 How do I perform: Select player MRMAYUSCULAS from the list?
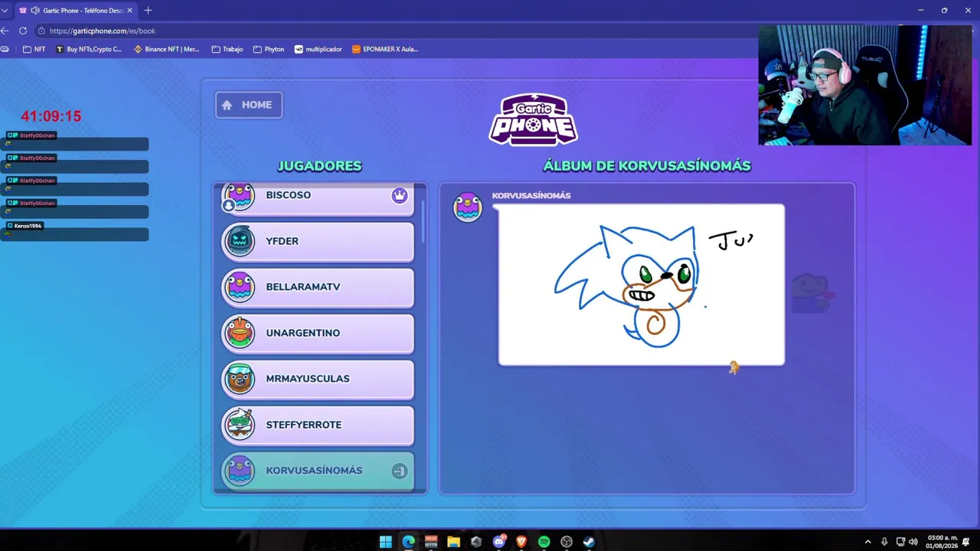click(x=318, y=380)
